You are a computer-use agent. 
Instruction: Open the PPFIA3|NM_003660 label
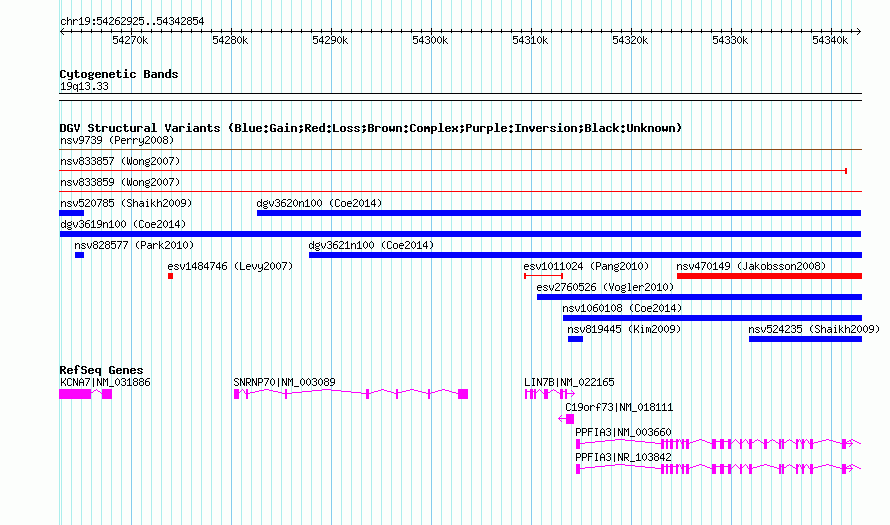tap(623, 432)
